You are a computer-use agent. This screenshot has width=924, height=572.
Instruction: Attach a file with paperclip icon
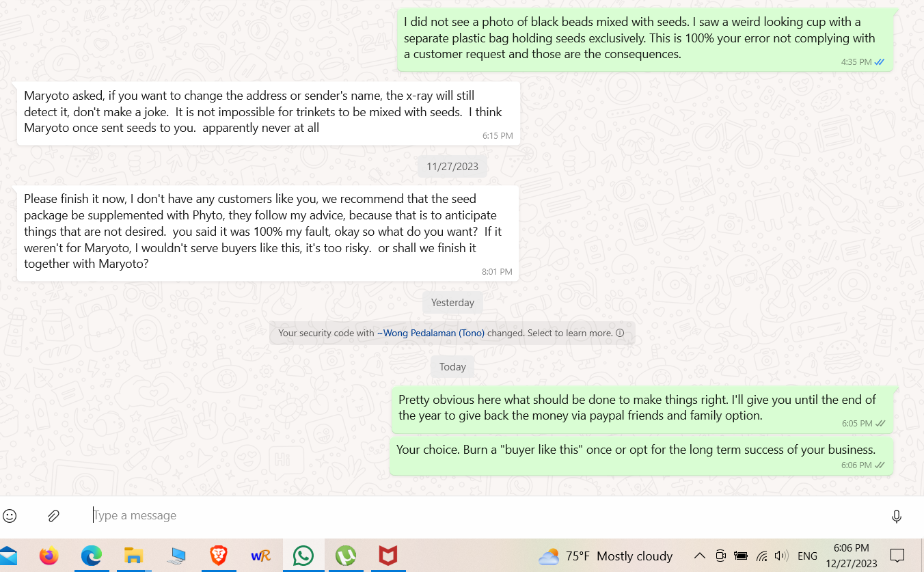pos(54,516)
